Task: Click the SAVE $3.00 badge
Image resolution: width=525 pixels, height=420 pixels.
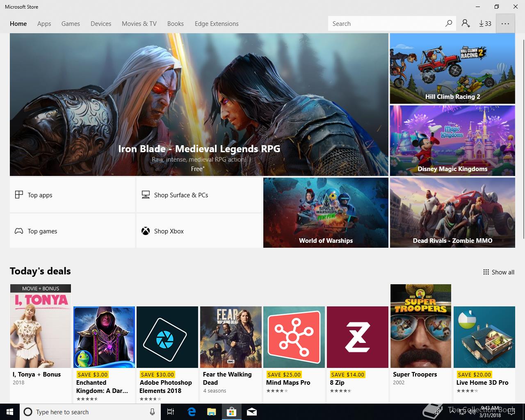Action: pyautogui.click(x=92, y=374)
